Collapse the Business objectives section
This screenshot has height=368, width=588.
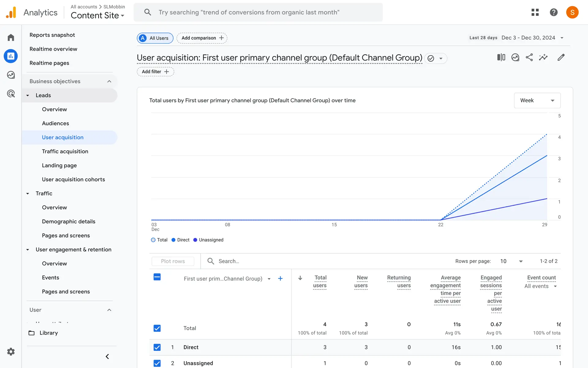(x=109, y=81)
